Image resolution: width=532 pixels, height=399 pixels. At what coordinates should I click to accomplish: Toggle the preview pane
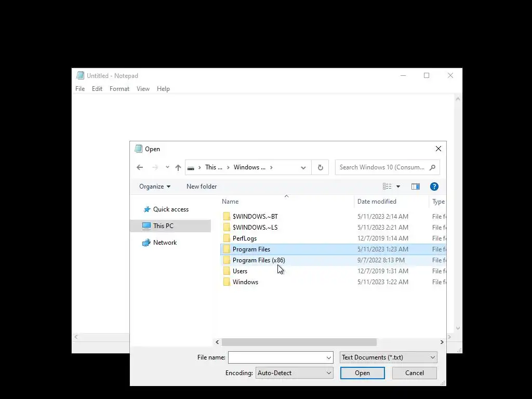pyautogui.click(x=416, y=187)
